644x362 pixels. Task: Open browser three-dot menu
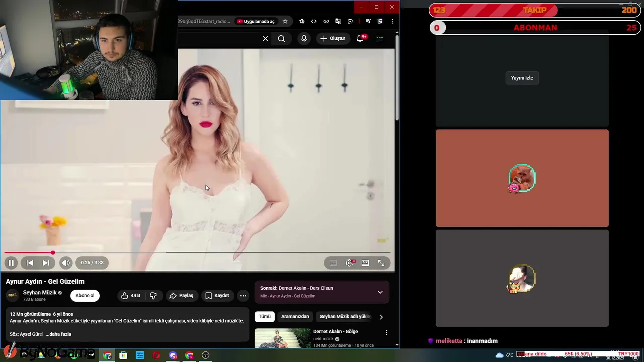click(392, 21)
